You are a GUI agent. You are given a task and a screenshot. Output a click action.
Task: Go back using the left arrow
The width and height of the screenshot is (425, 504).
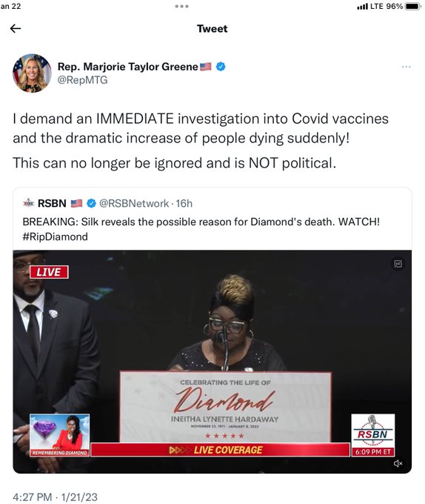(16, 29)
